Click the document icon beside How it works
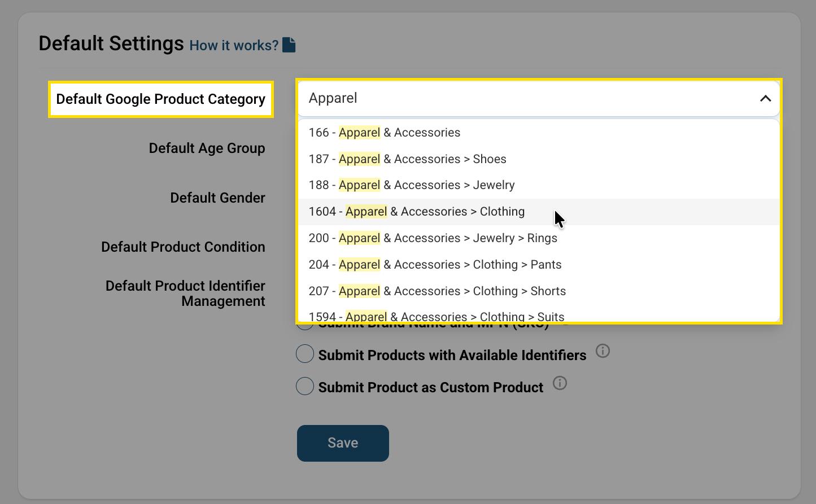Screen dimensions: 816x504 [289, 45]
